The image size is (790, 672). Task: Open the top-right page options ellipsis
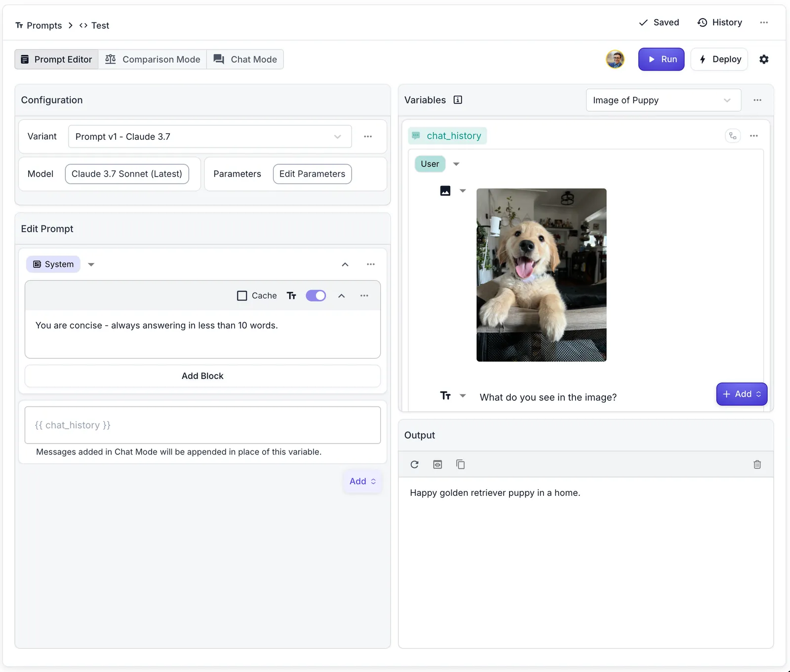(x=764, y=23)
